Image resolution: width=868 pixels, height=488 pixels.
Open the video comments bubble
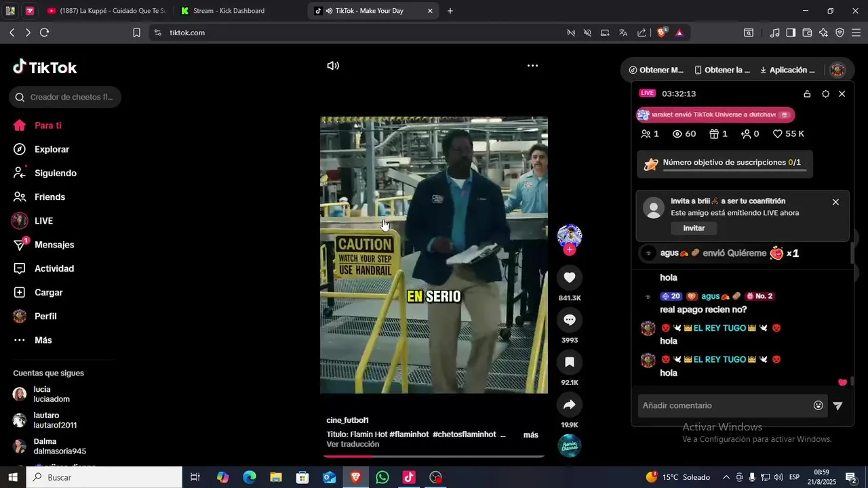tap(570, 320)
